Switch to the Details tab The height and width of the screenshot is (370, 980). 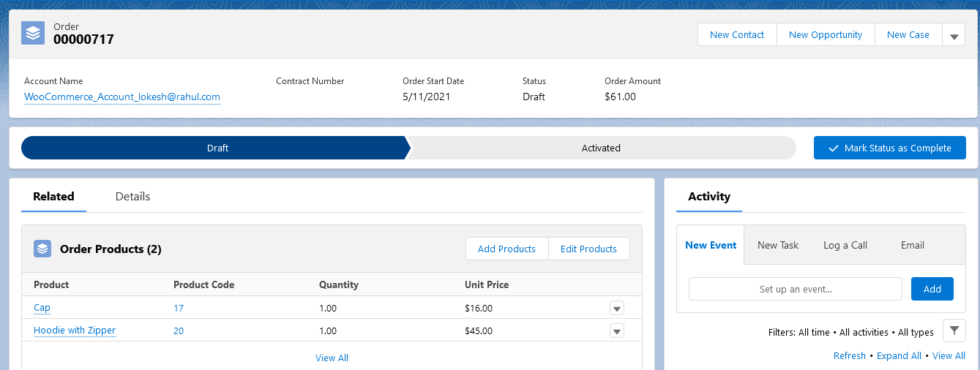tap(132, 196)
